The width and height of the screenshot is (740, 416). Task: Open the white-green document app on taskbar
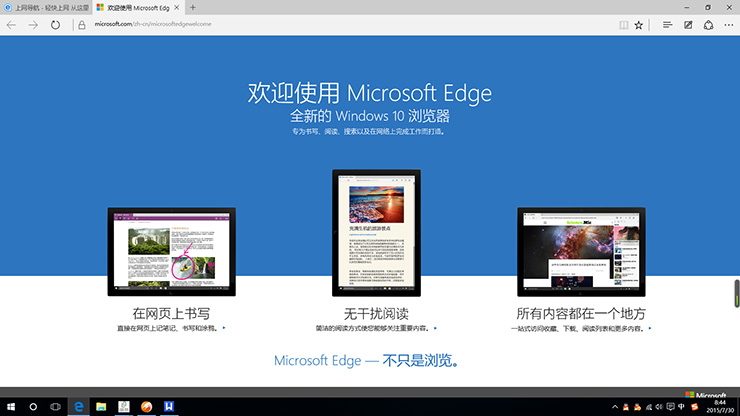[124, 407]
